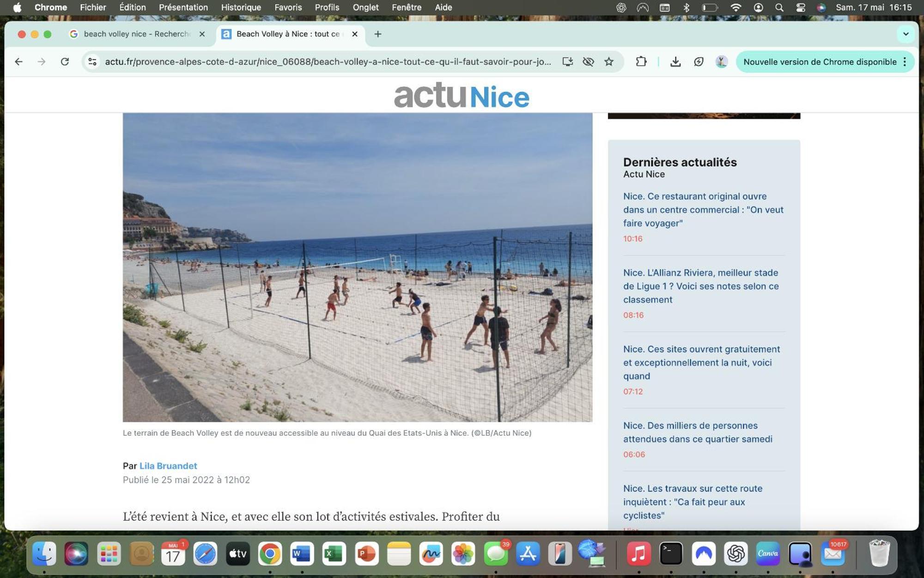Click the install app icon in address bar

567,61
